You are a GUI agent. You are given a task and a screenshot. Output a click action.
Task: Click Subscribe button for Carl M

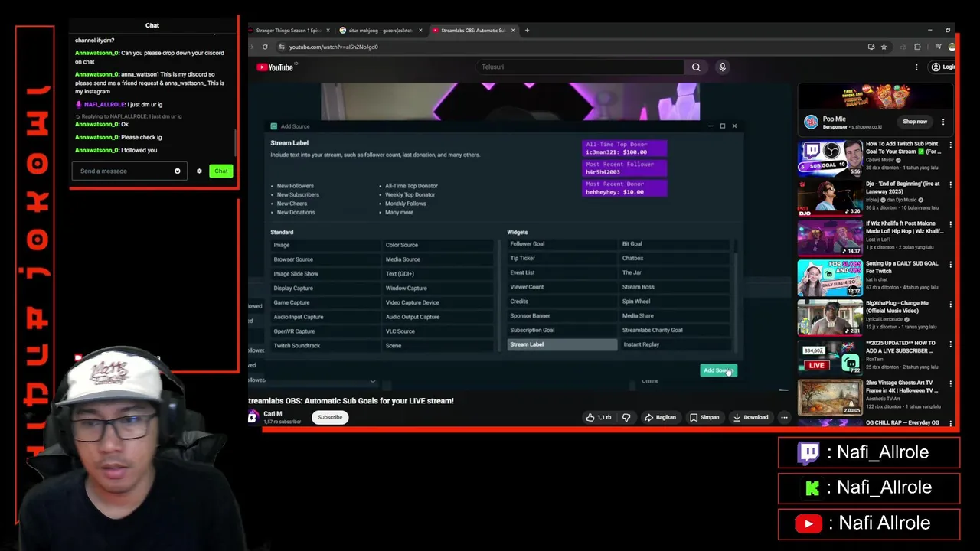(330, 417)
